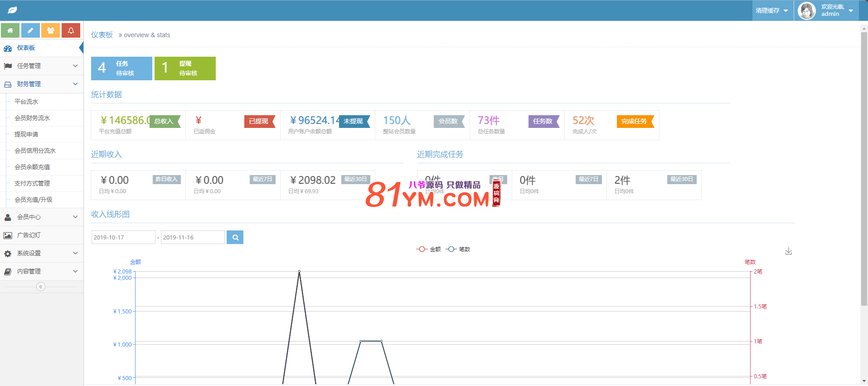The height and width of the screenshot is (386, 868).
Task: Click the red bell shortcut button
Action: tap(71, 30)
